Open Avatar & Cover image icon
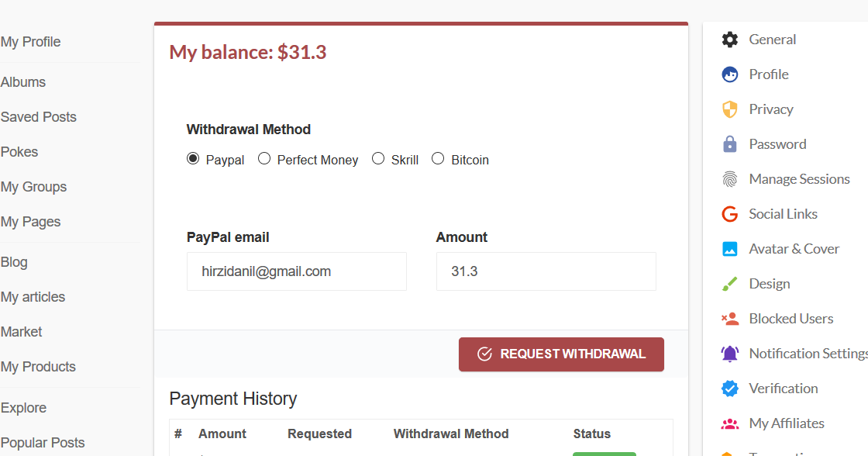 tap(730, 249)
